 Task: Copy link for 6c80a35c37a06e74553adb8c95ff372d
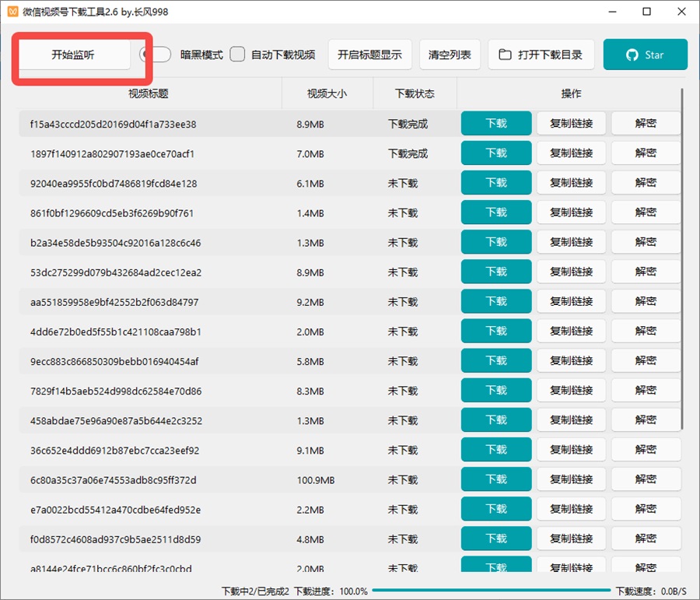coord(571,479)
